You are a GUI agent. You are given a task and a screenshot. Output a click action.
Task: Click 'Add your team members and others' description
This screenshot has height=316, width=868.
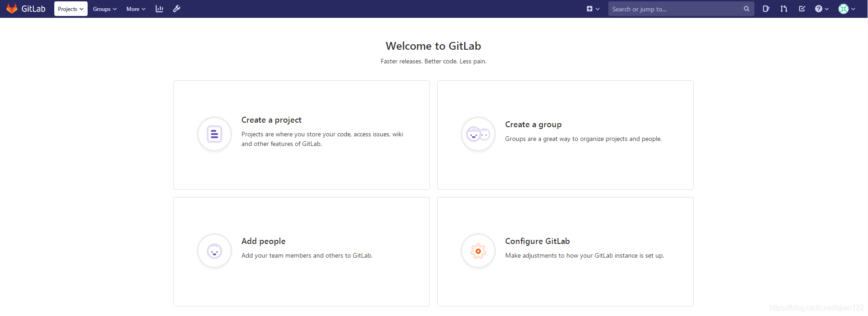click(307, 255)
